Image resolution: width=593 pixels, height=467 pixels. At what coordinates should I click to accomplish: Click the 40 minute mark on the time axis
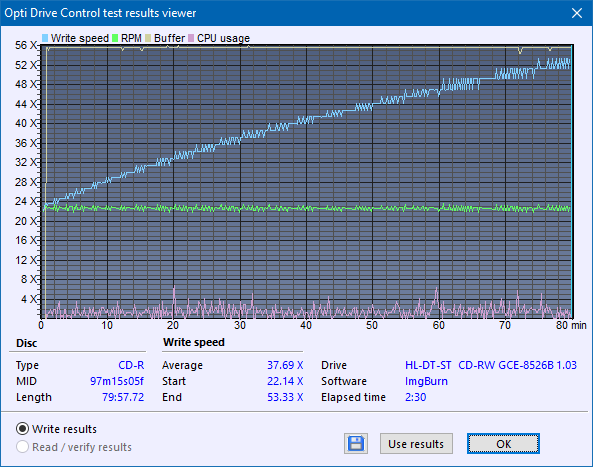coord(306,325)
